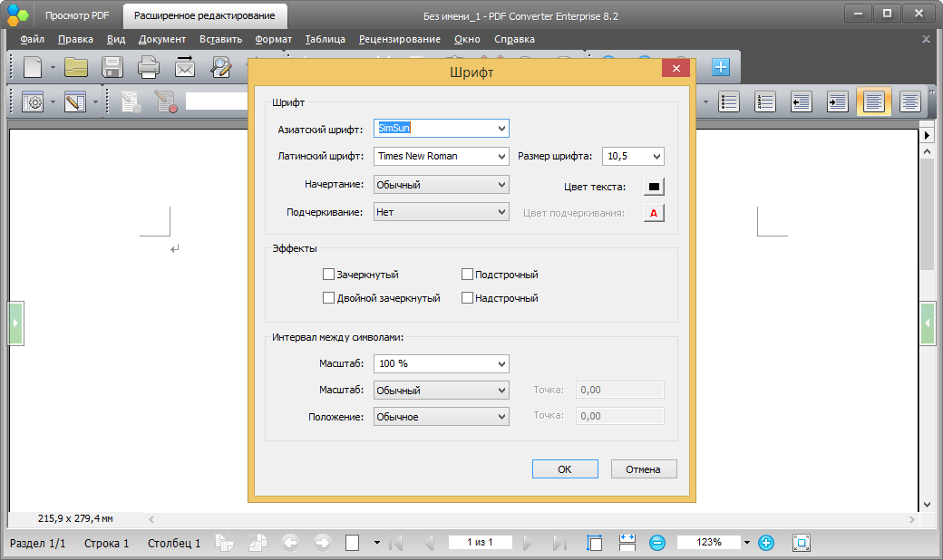The height and width of the screenshot is (560, 943).
Task: Click the Отмена button
Action: point(644,469)
